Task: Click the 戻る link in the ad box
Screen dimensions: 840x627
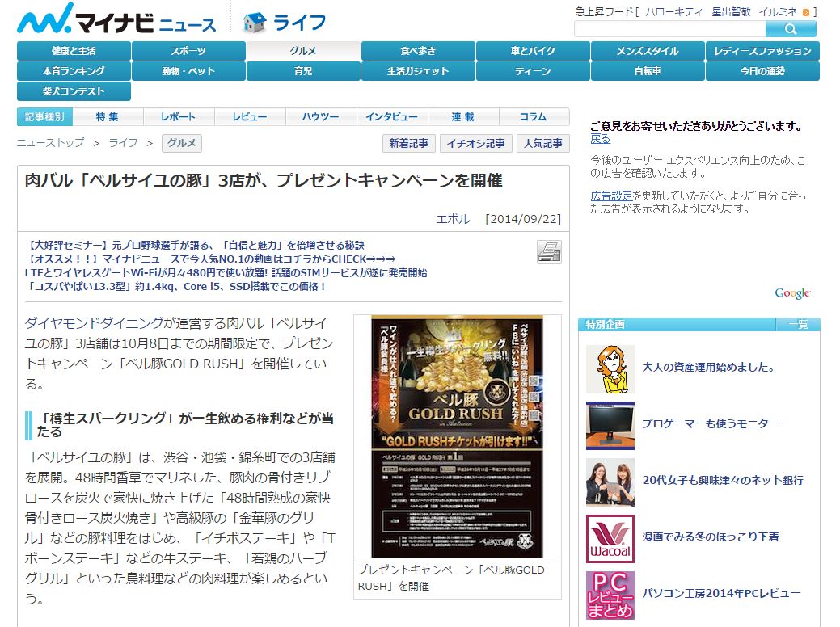Action: (600, 139)
